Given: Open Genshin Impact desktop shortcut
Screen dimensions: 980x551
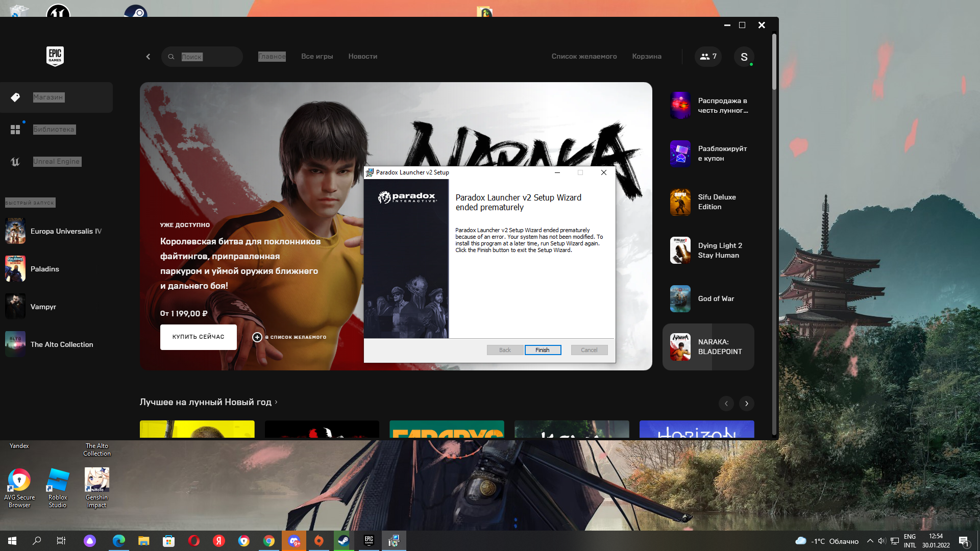Looking at the screenshot, I should (96, 488).
